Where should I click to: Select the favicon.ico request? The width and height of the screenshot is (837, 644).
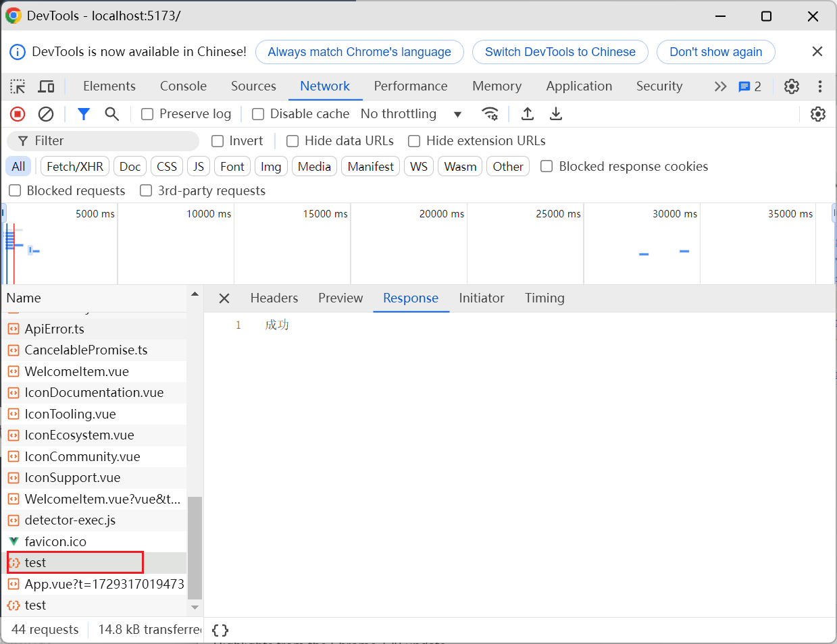(95, 541)
